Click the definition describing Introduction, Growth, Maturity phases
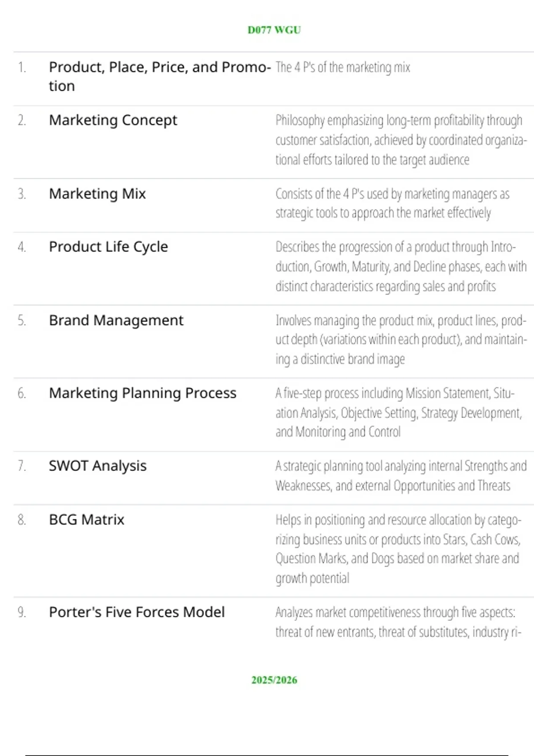The width and height of the screenshot is (534, 756). [401, 267]
